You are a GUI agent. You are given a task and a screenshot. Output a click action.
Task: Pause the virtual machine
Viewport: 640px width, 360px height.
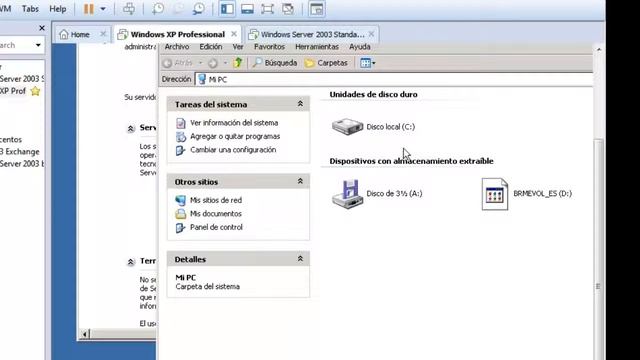(x=89, y=9)
